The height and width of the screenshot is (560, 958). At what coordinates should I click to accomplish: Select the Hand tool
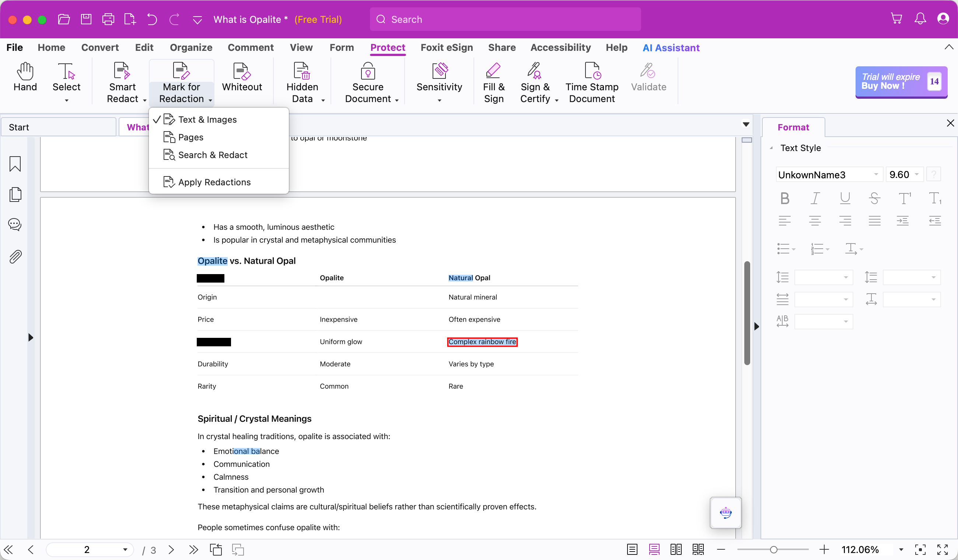25,77
